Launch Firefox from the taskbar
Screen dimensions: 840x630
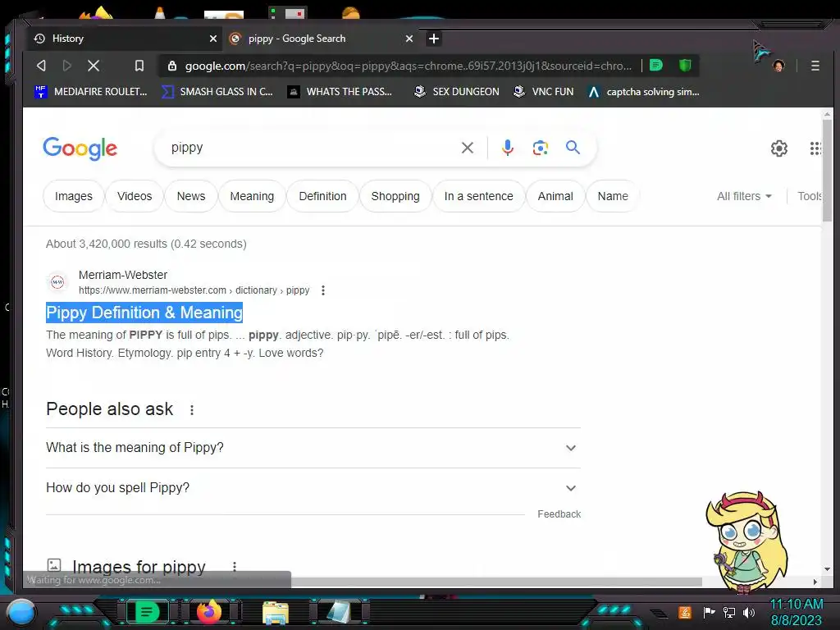[x=209, y=612]
